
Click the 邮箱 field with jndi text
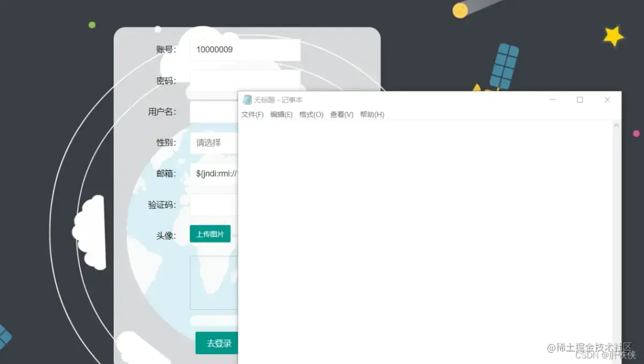point(214,174)
